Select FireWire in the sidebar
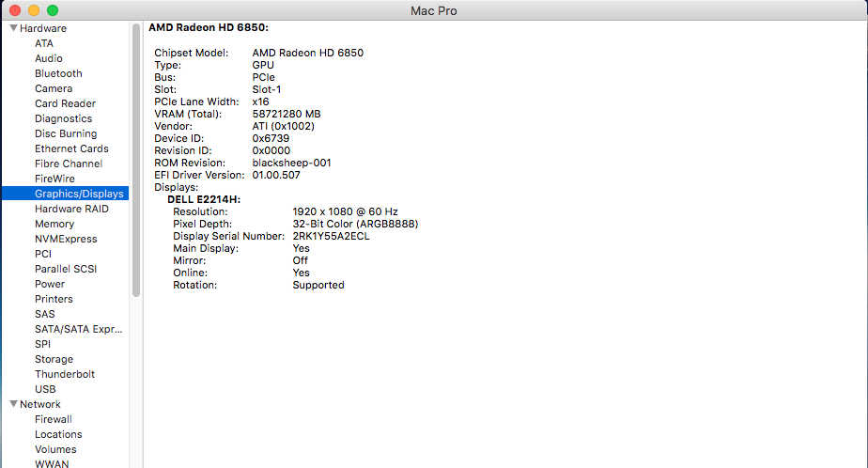Viewport: 868px width, 468px height. tap(54, 179)
